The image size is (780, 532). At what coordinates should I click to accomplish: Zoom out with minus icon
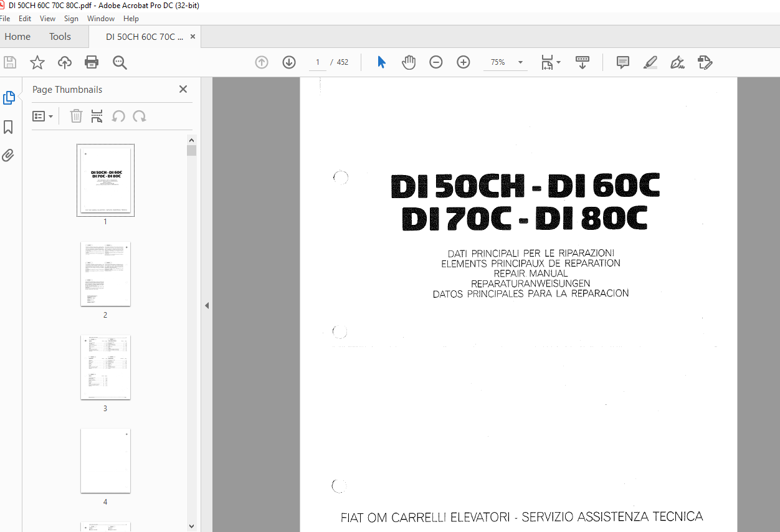(436, 62)
